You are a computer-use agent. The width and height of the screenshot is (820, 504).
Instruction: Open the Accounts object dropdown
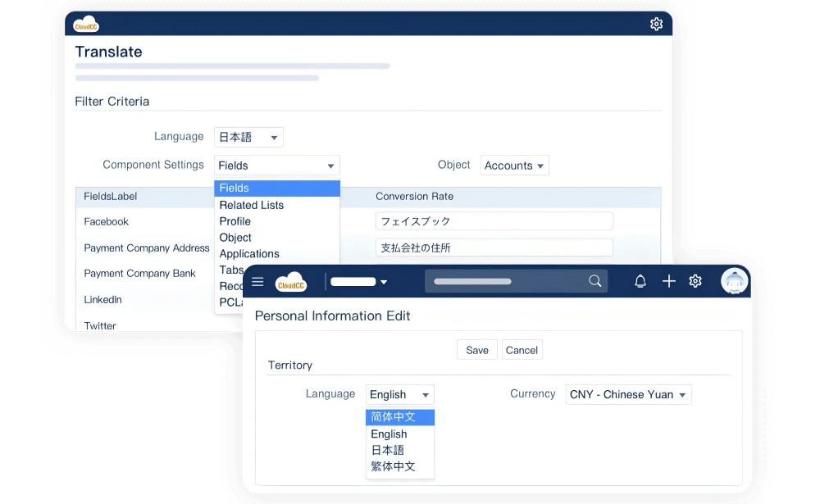514,166
